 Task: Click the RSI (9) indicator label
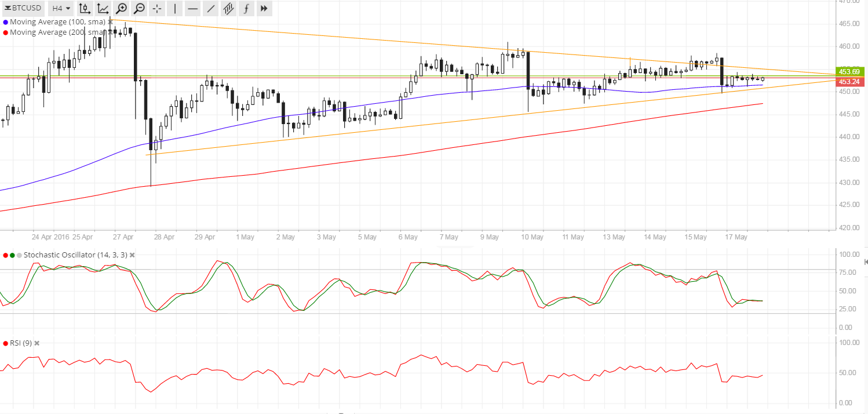21,343
